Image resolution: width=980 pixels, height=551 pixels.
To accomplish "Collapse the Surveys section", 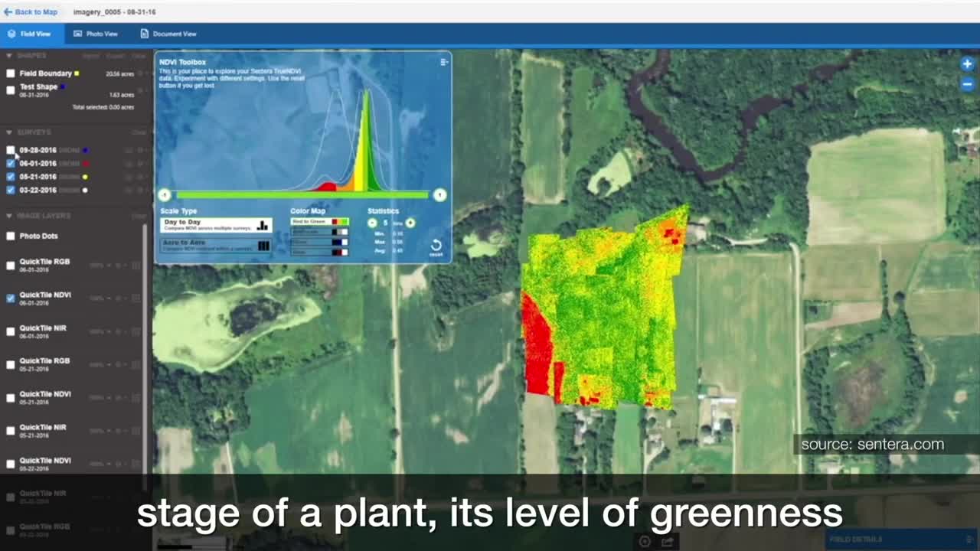I will pyautogui.click(x=9, y=132).
